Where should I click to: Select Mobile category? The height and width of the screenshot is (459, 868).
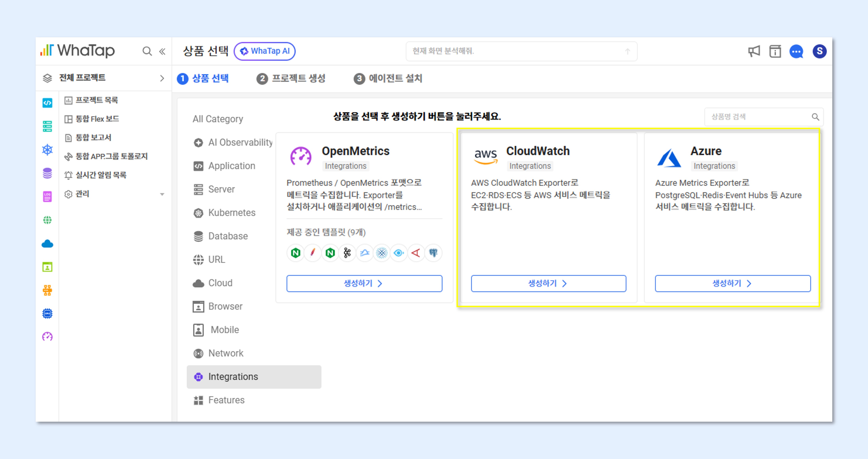click(216, 330)
